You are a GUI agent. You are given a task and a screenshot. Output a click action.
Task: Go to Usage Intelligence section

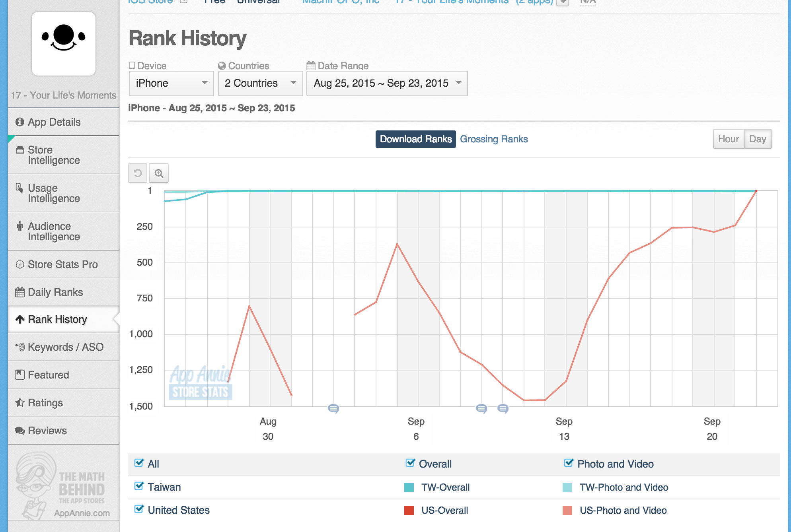(64, 193)
